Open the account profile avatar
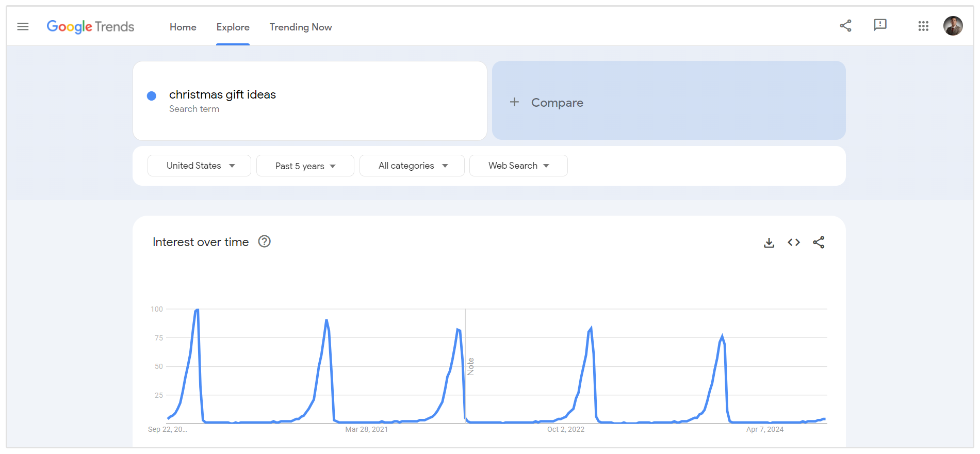Screen dimensions: 980x454 pyautogui.click(x=953, y=26)
